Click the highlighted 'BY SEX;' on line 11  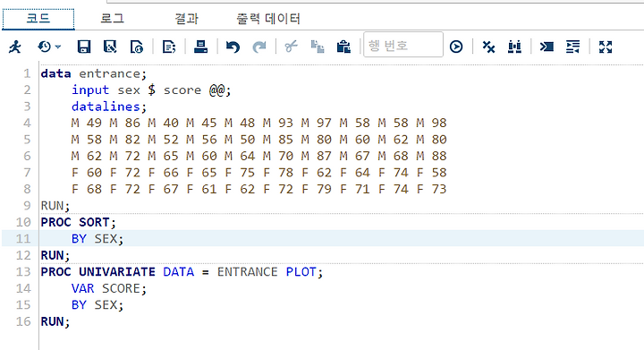[x=97, y=239]
